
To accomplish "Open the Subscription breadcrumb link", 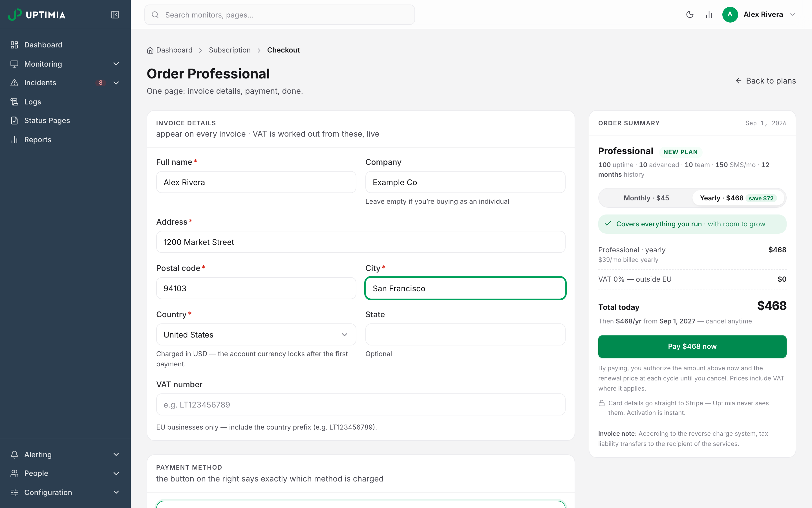I will click(230, 50).
